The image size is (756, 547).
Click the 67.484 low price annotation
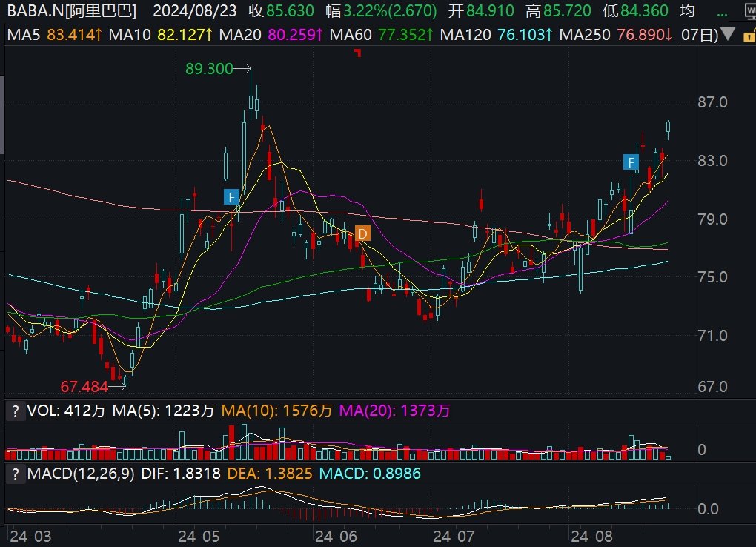[x=84, y=386]
